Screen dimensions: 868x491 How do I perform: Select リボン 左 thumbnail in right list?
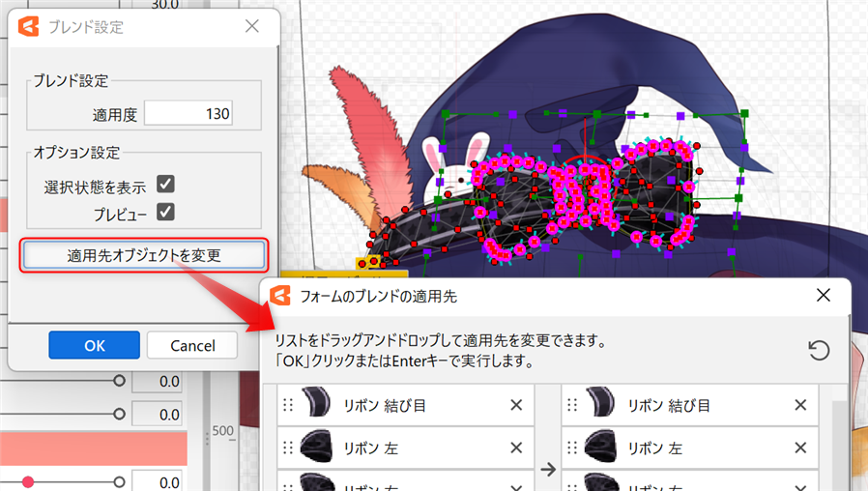click(x=600, y=447)
